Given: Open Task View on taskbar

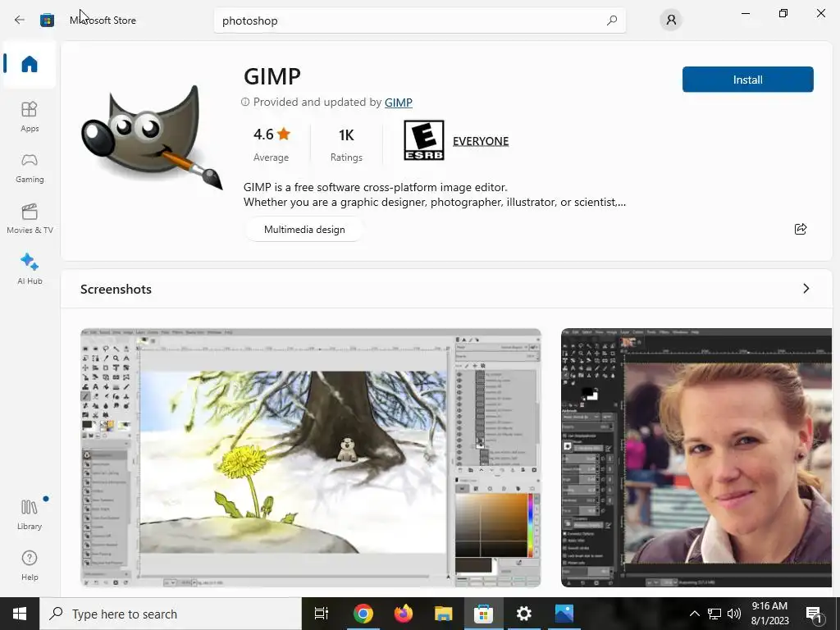Looking at the screenshot, I should point(322,614).
